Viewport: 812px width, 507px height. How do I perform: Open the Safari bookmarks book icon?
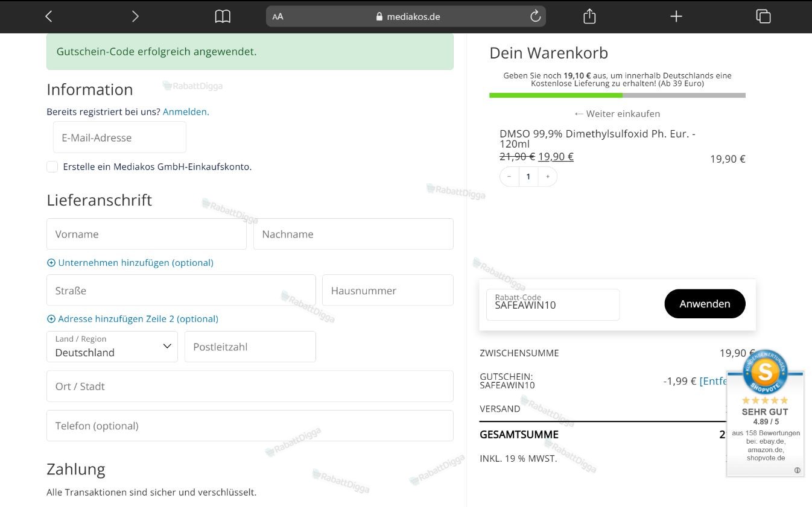tap(223, 16)
